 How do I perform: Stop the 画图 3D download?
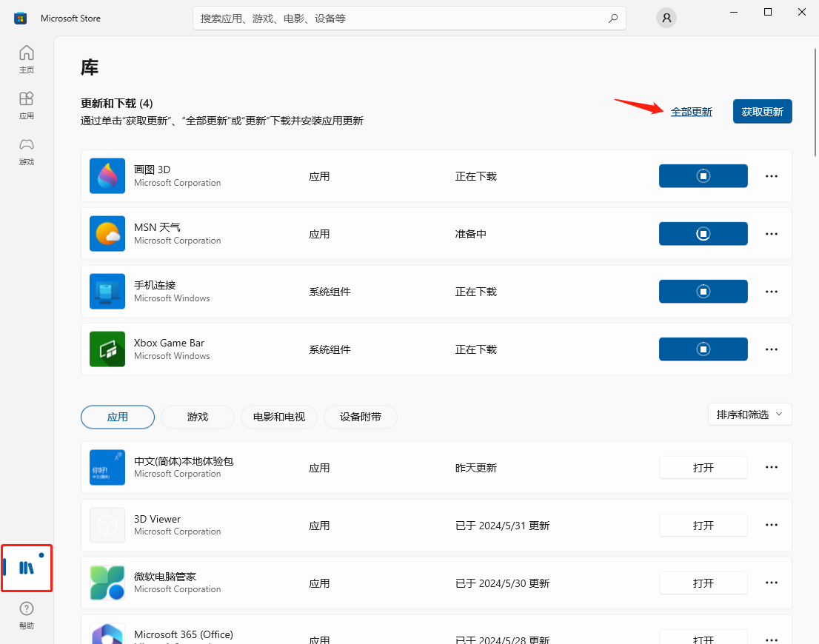(703, 175)
